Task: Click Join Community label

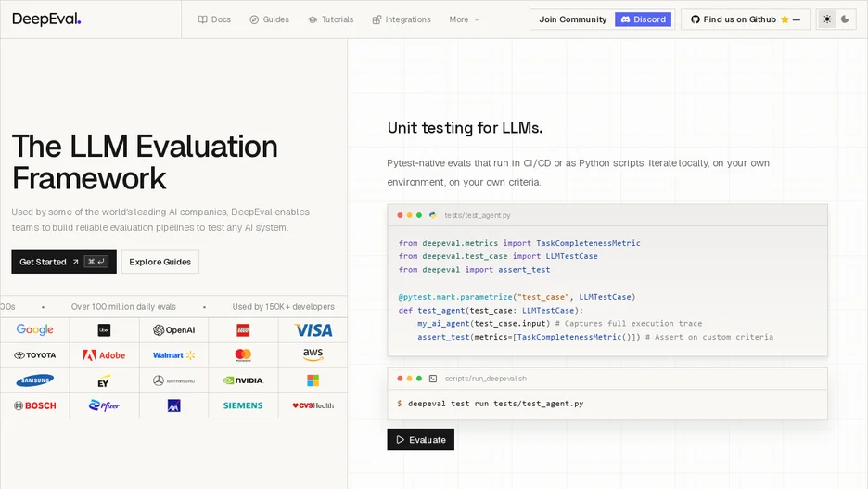Action: (573, 19)
